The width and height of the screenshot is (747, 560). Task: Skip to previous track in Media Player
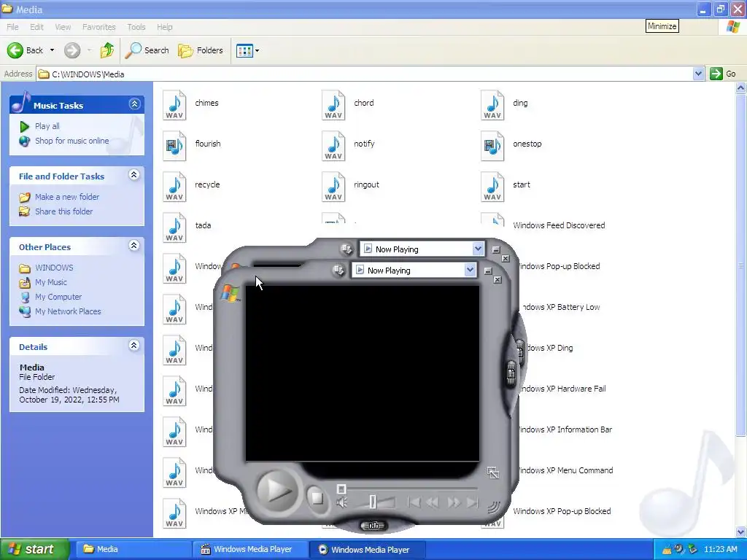(414, 502)
